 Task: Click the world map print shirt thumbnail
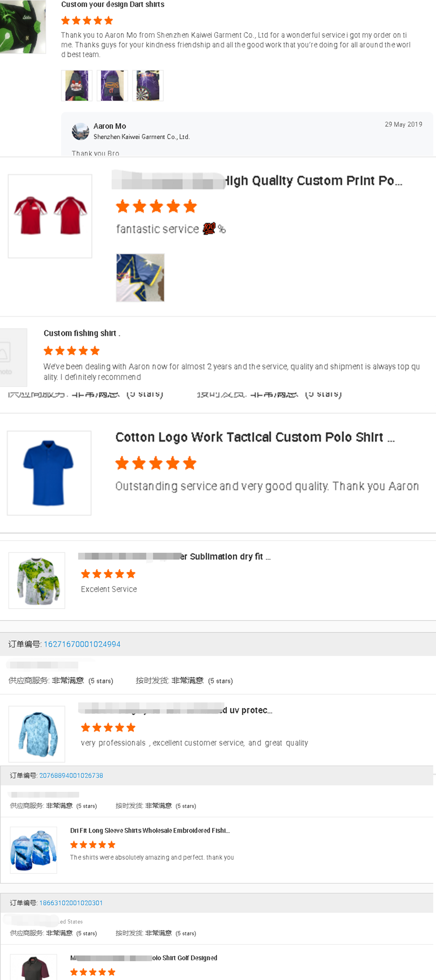(37, 581)
